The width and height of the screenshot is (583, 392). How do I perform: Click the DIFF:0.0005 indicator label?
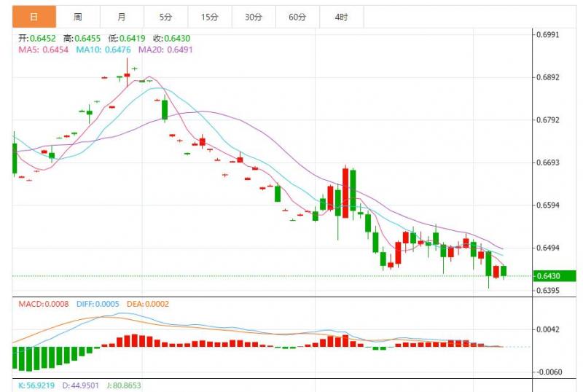coord(98,304)
